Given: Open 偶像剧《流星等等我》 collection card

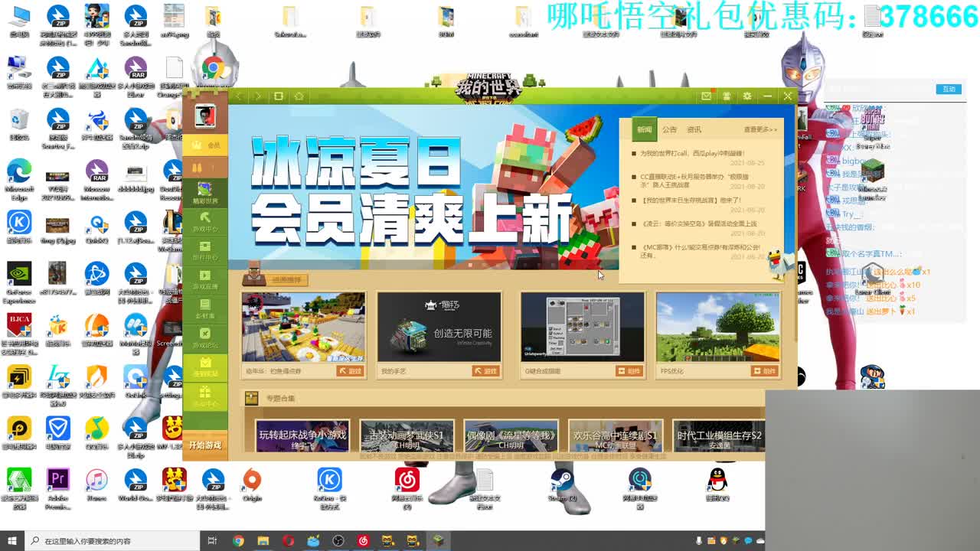Looking at the screenshot, I should (511, 435).
